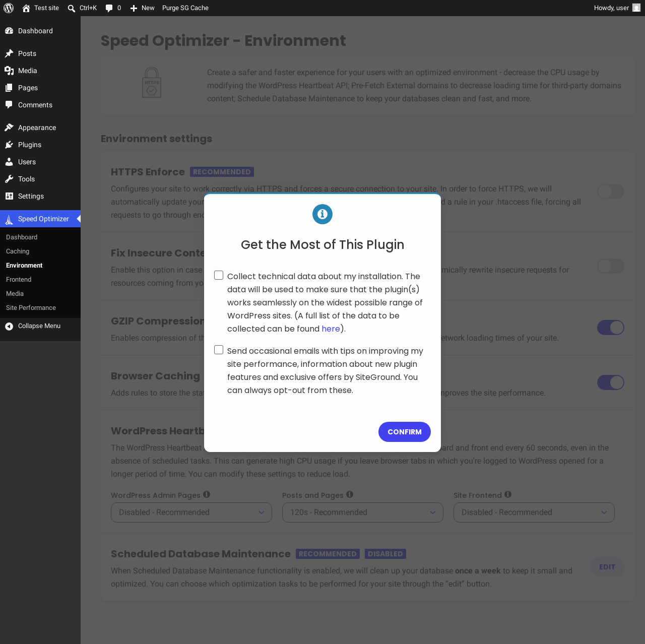Check the Collect technical data checkbox
645x644 pixels.
pos(219,275)
